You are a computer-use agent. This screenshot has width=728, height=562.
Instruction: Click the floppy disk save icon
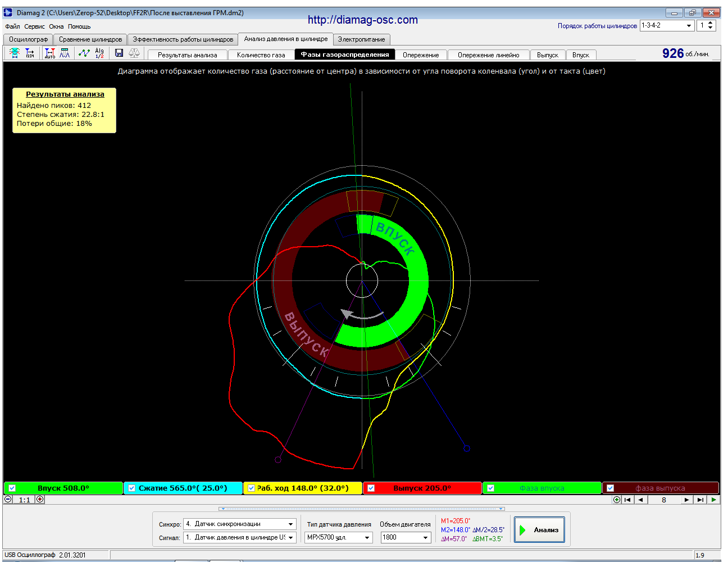[x=119, y=53]
